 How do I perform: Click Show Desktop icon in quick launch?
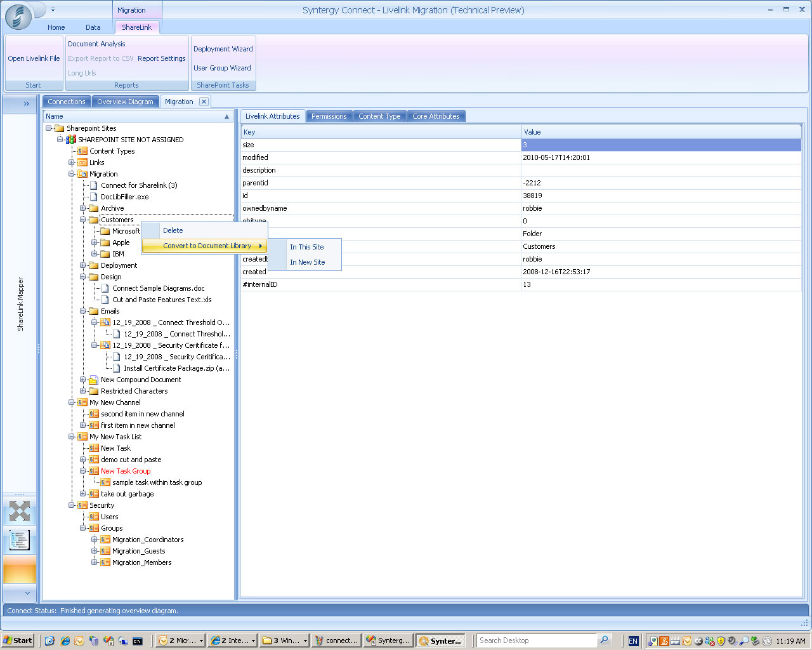click(50, 640)
